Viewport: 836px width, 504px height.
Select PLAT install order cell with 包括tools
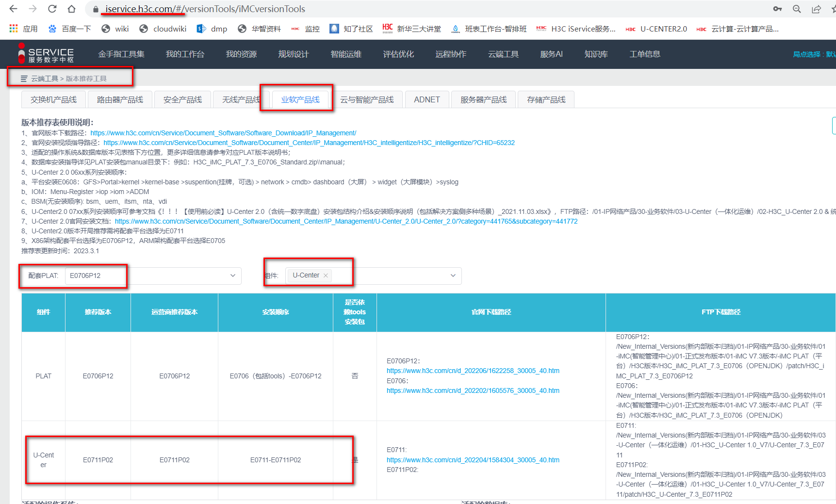click(276, 376)
